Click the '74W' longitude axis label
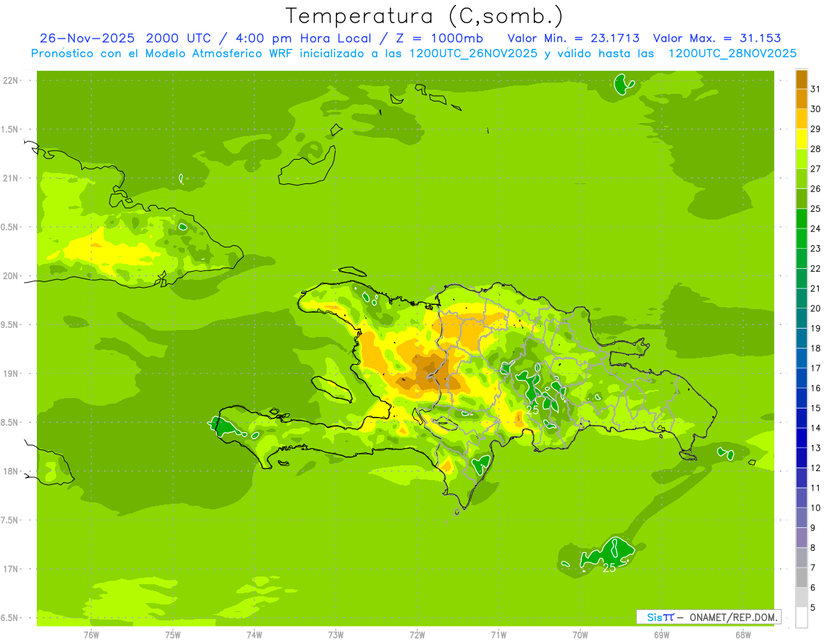Image resolution: width=834 pixels, height=644 pixels. tap(254, 634)
